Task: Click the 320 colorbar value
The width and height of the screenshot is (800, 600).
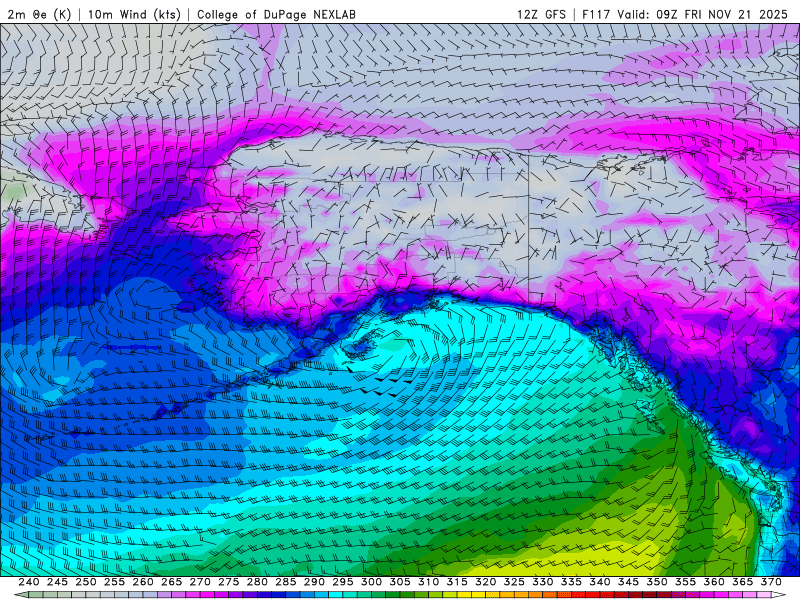Action: click(486, 582)
